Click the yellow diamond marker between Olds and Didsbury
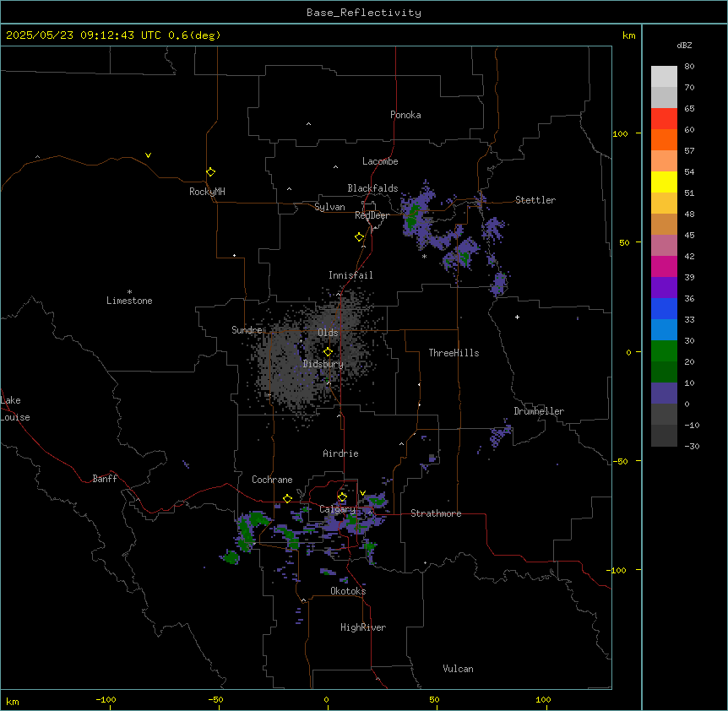The width and height of the screenshot is (728, 711). click(329, 351)
